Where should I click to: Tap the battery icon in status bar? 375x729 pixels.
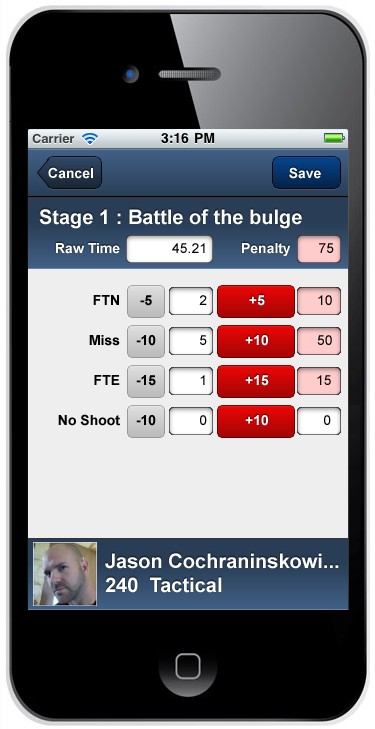(334, 138)
